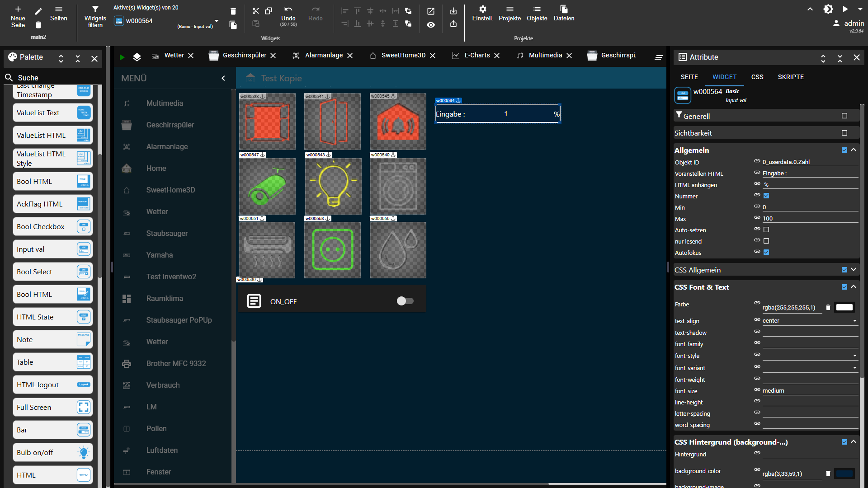Toggle the Sichtbarkeit checkbox

click(x=845, y=132)
